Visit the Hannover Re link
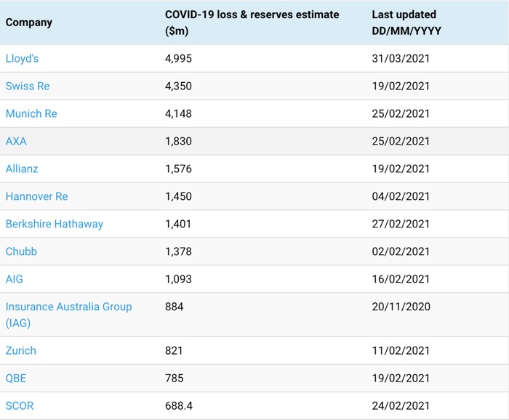509x420 pixels. pos(36,196)
